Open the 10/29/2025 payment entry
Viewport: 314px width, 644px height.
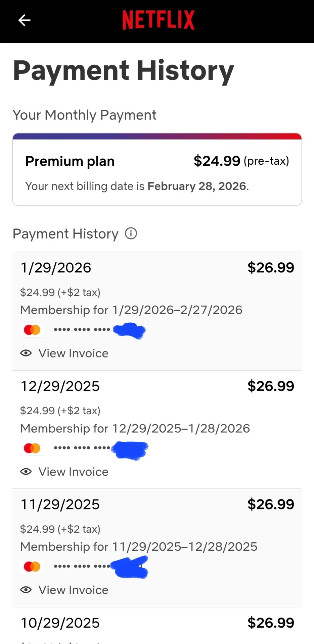click(x=157, y=626)
